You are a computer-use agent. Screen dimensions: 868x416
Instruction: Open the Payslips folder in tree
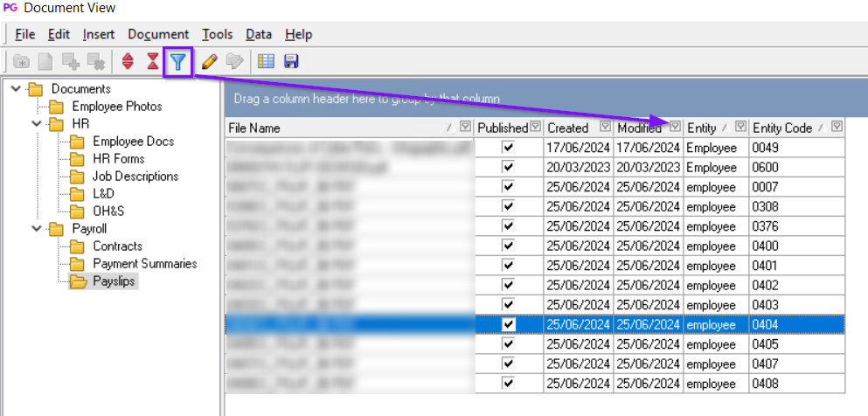pyautogui.click(x=115, y=281)
